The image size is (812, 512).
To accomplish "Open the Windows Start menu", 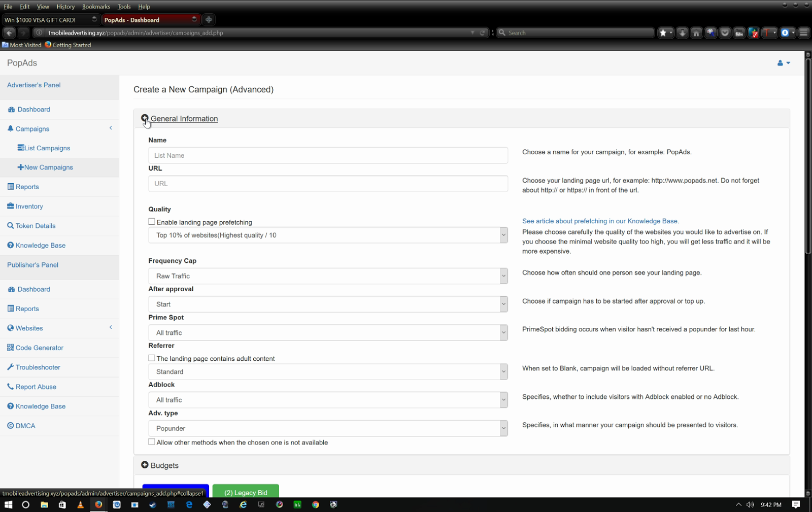I will click(8, 504).
